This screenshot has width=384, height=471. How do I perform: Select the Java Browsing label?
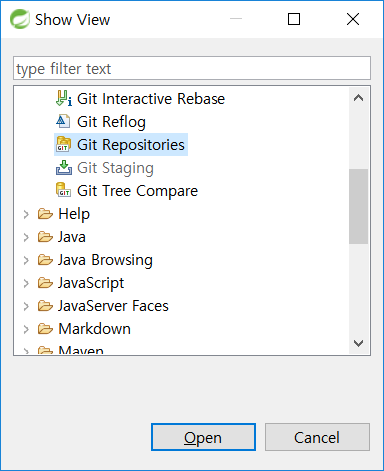(x=105, y=260)
